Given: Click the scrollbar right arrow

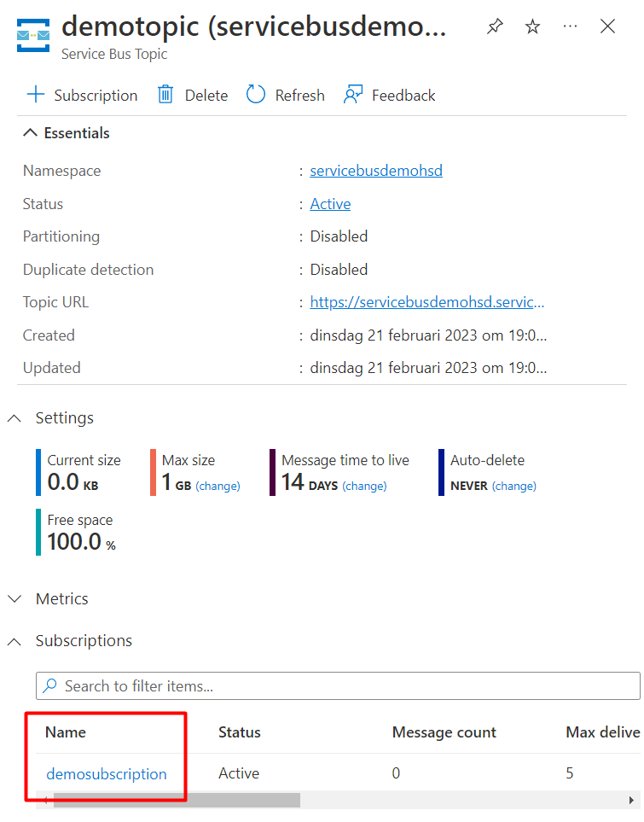Looking at the screenshot, I should coord(631,800).
